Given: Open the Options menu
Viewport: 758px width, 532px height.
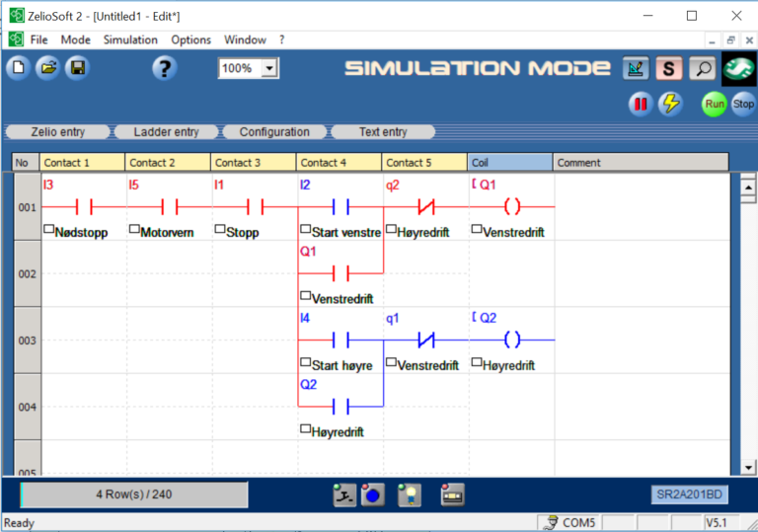Looking at the screenshot, I should pos(190,39).
